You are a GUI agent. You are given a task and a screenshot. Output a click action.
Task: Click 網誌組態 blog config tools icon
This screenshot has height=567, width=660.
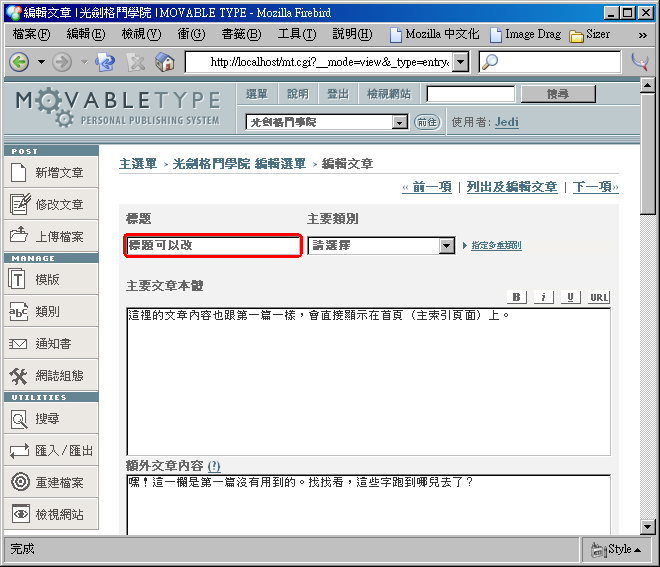tap(18, 376)
